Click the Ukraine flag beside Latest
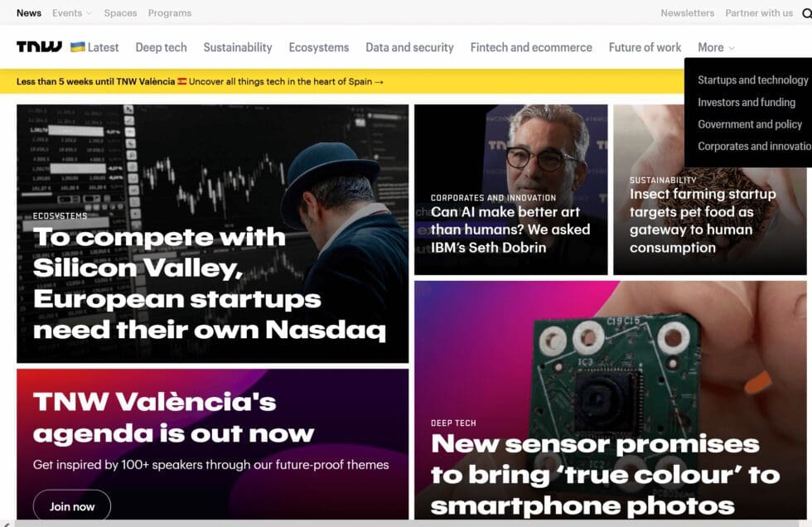 coord(78,47)
